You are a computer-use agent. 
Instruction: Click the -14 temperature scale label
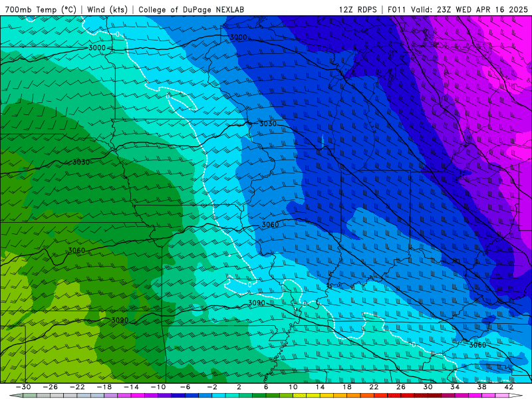tap(131, 387)
